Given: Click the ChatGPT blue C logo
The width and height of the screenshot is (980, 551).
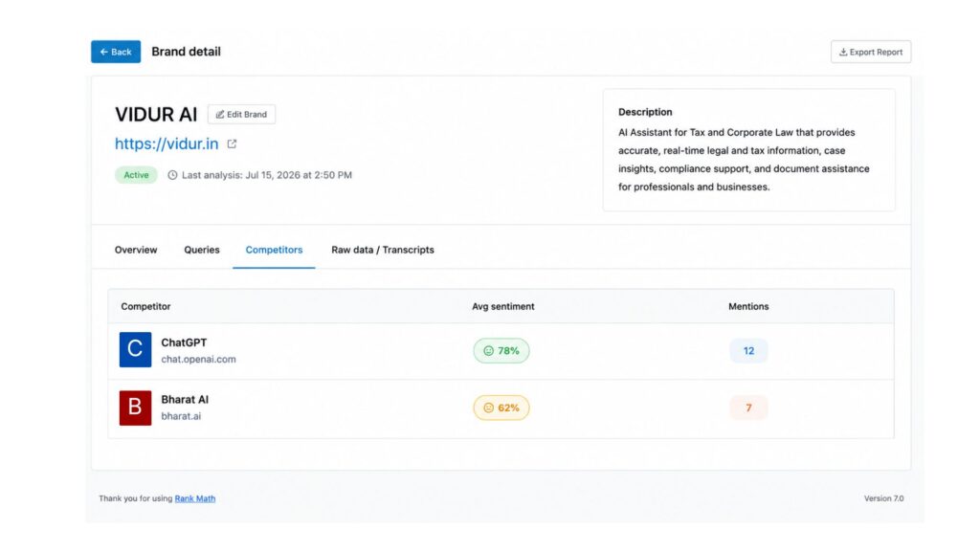Looking at the screenshot, I should click(135, 350).
